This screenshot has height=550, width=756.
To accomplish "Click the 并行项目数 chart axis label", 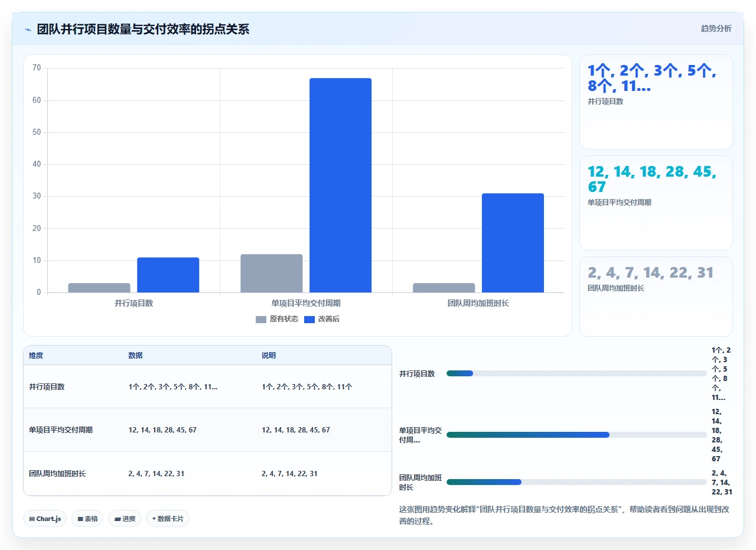I will click(134, 303).
